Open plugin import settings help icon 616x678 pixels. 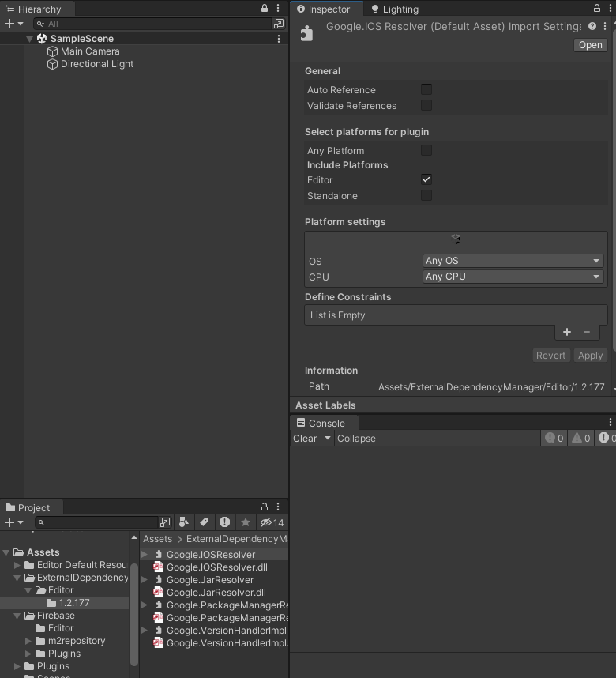592,26
